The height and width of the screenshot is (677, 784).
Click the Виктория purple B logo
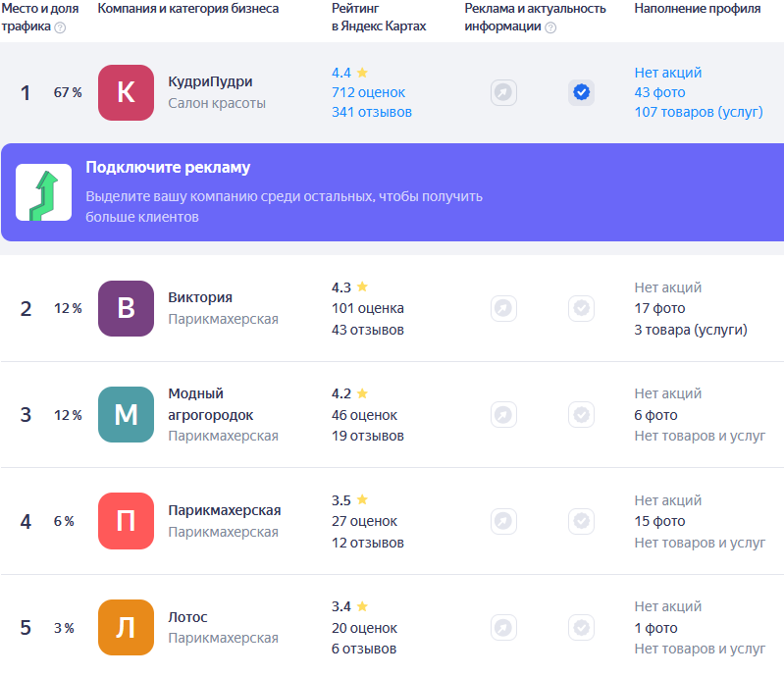tap(126, 308)
